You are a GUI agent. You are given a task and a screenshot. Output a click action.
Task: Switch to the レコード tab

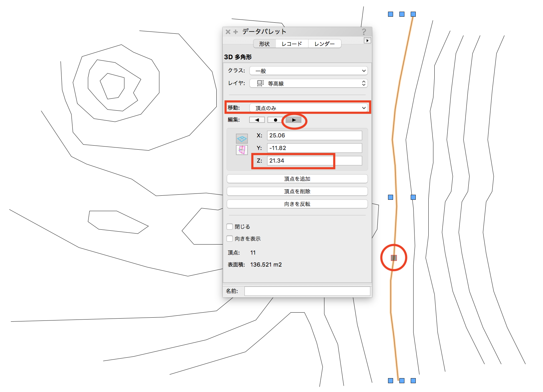[292, 44]
